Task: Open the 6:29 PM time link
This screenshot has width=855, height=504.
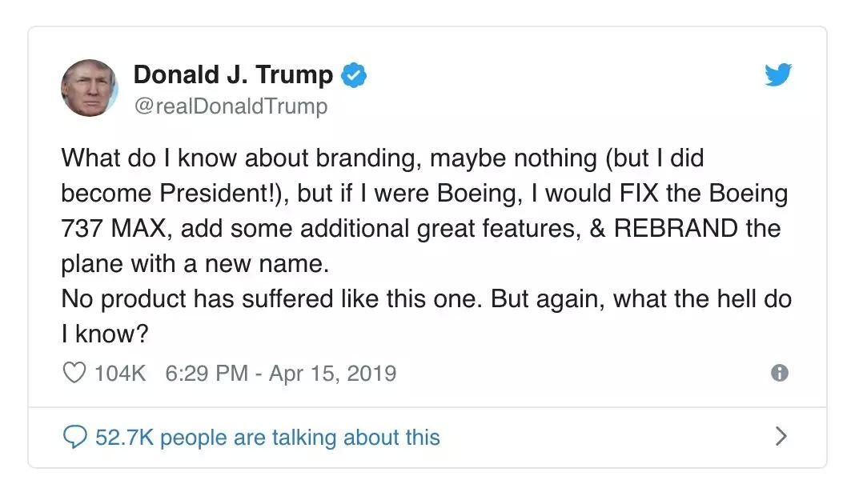Action: 206,373
